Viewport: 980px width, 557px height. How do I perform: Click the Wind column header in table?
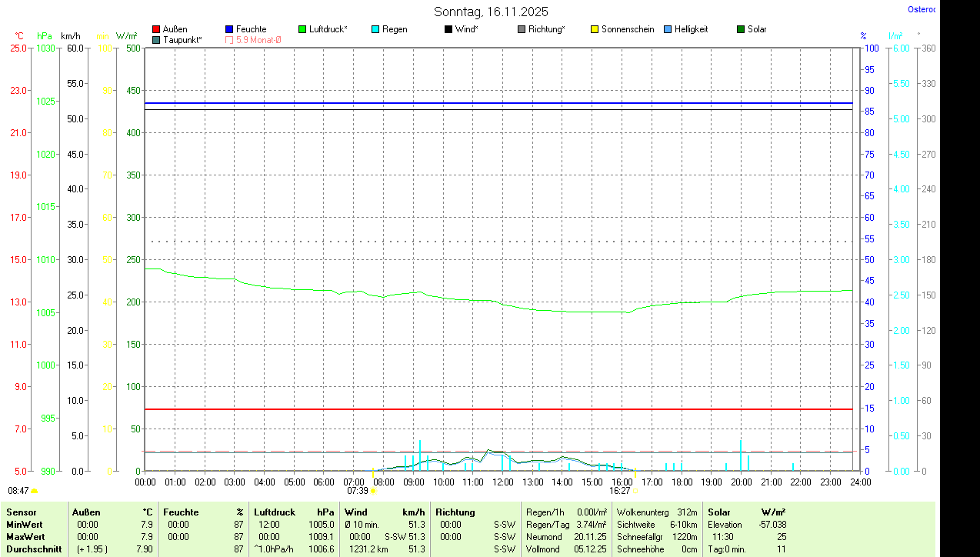(356, 512)
